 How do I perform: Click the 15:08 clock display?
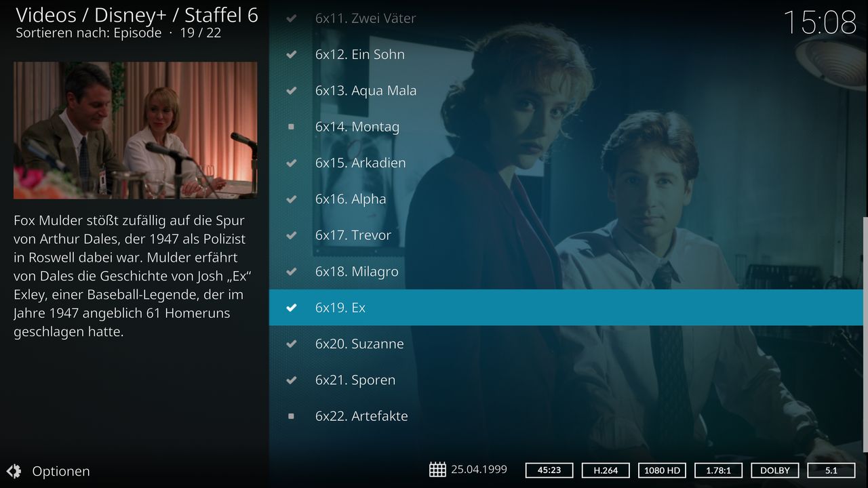(x=820, y=22)
